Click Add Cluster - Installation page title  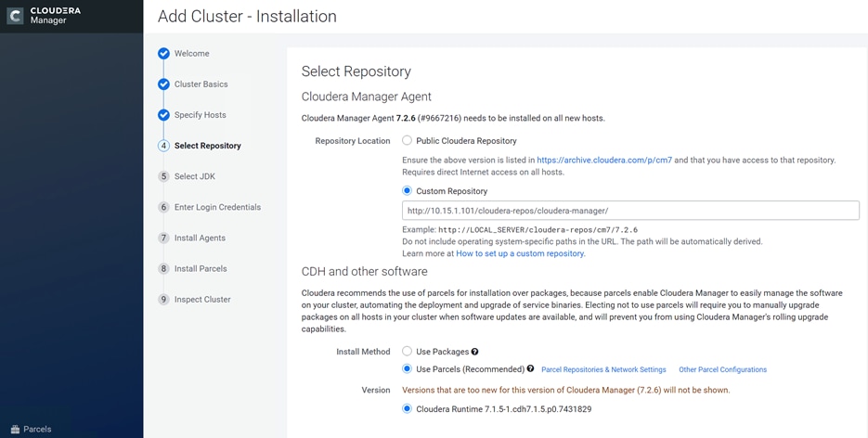[x=247, y=16]
